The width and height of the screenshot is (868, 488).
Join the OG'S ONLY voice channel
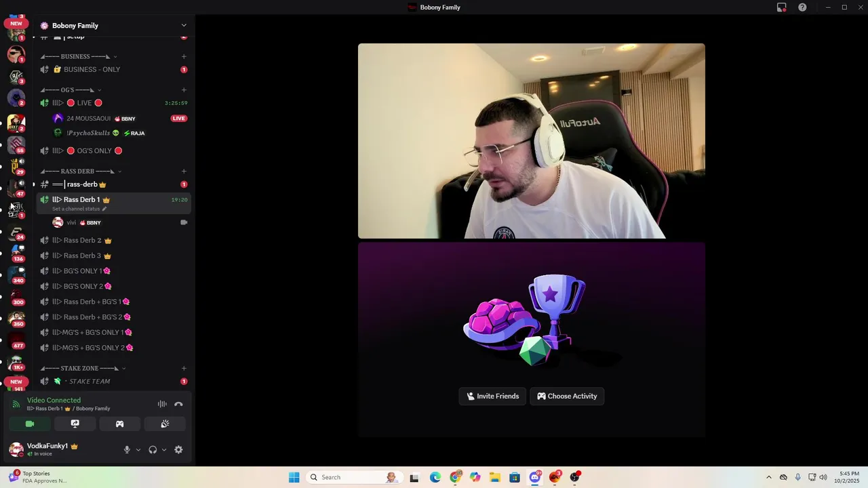point(113,150)
